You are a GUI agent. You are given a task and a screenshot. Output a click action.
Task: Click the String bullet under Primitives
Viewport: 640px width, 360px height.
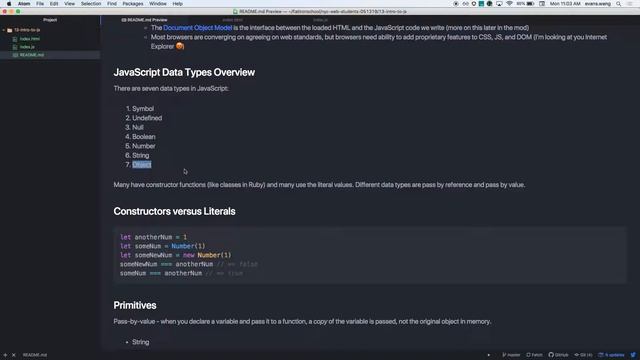tap(140, 342)
